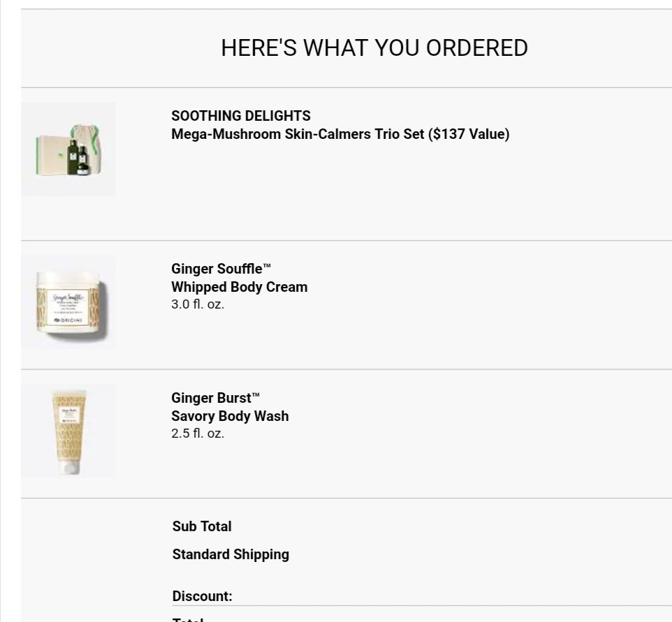
Task: Click the Total label at bottom
Action: coord(188,619)
